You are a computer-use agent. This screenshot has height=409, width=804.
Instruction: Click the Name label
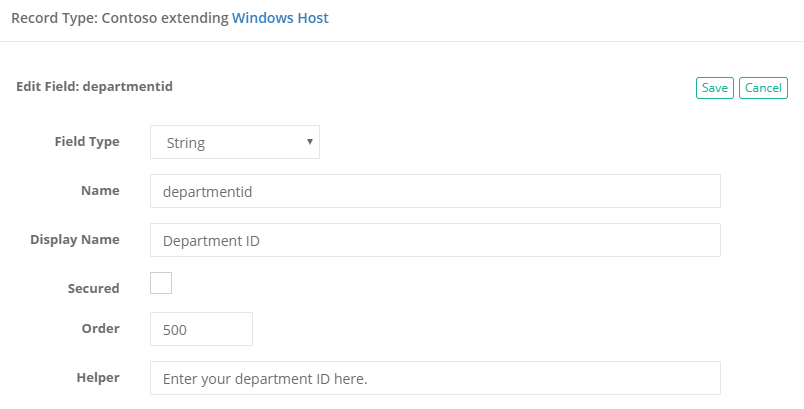100,191
